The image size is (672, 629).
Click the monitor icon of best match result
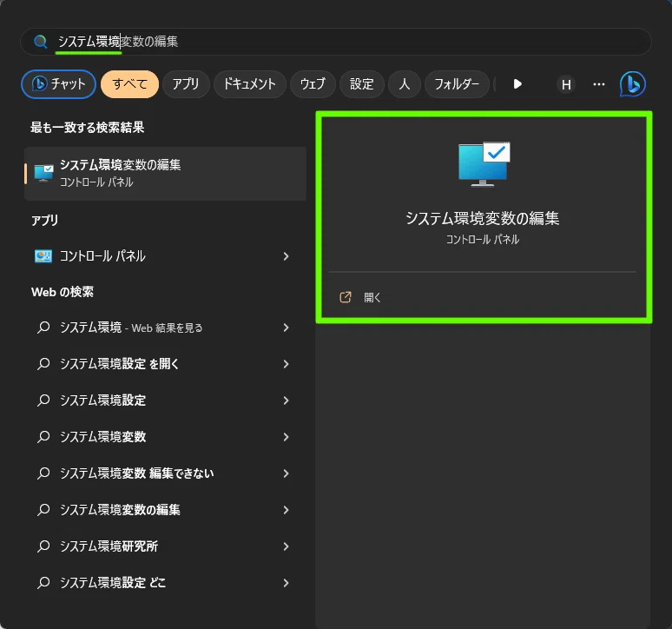tap(43, 173)
